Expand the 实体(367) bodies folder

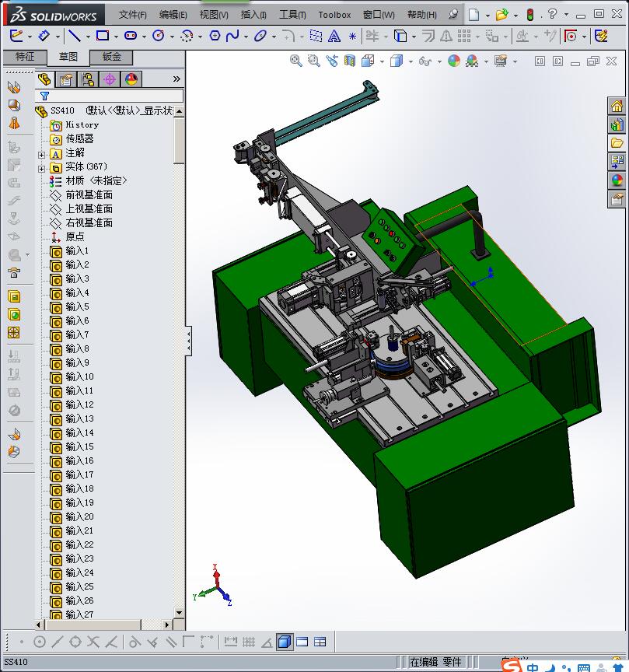pyautogui.click(x=41, y=169)
